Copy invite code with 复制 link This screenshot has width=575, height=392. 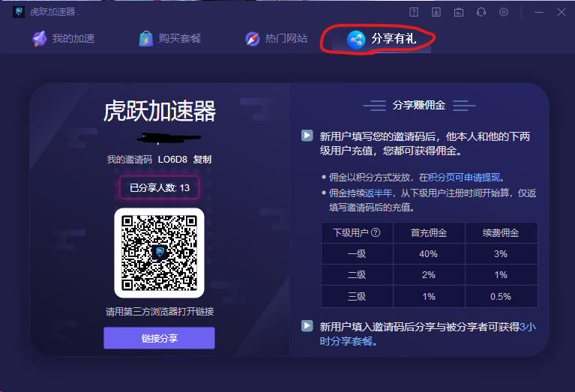point(202,160)
